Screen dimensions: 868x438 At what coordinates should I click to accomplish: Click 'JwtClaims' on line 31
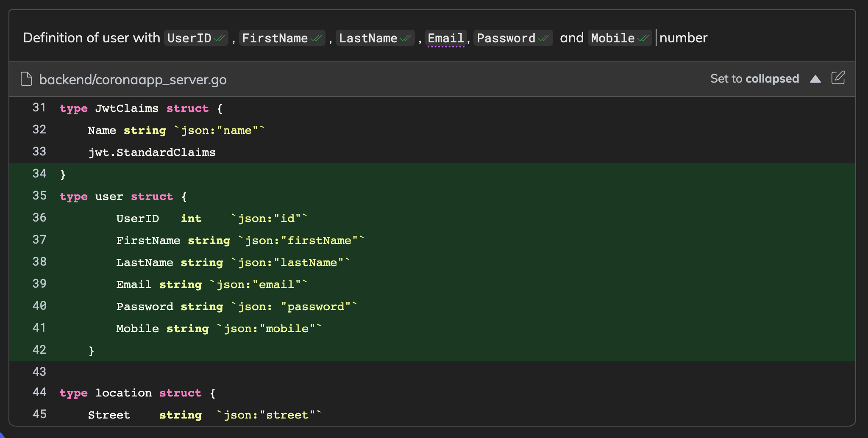[127, 108]
